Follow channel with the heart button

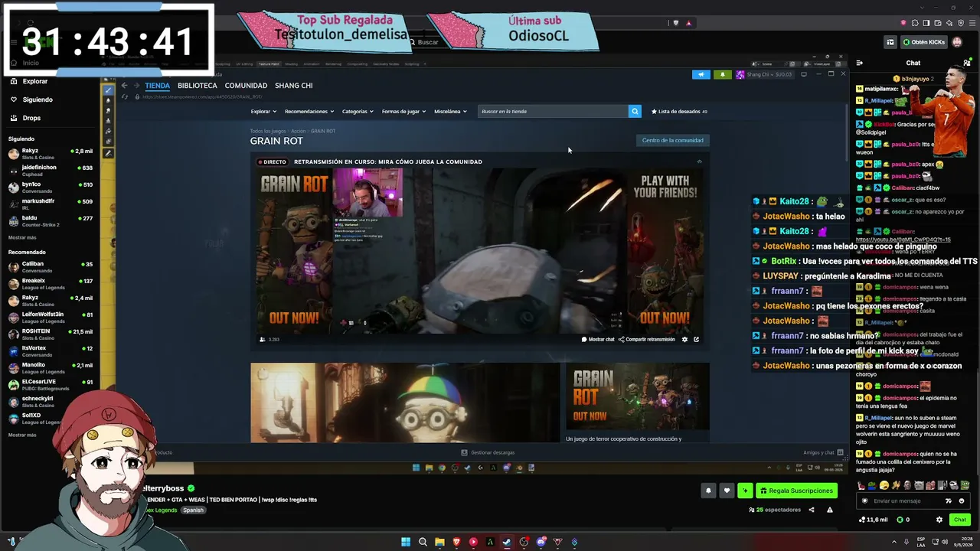coord(727,491)
